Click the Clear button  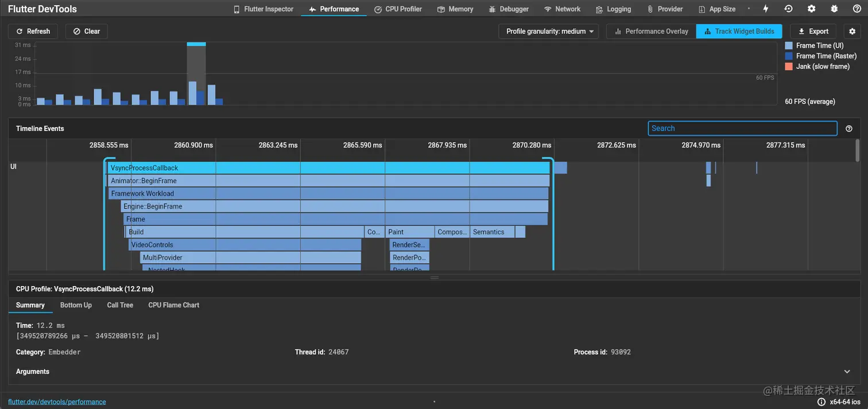(x=86, y=31)
